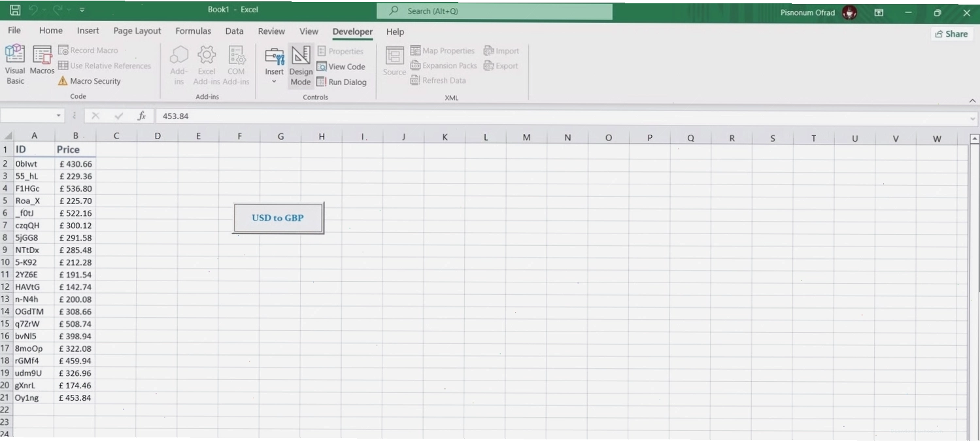Select cell with ID 55_hL

point(34,177)
